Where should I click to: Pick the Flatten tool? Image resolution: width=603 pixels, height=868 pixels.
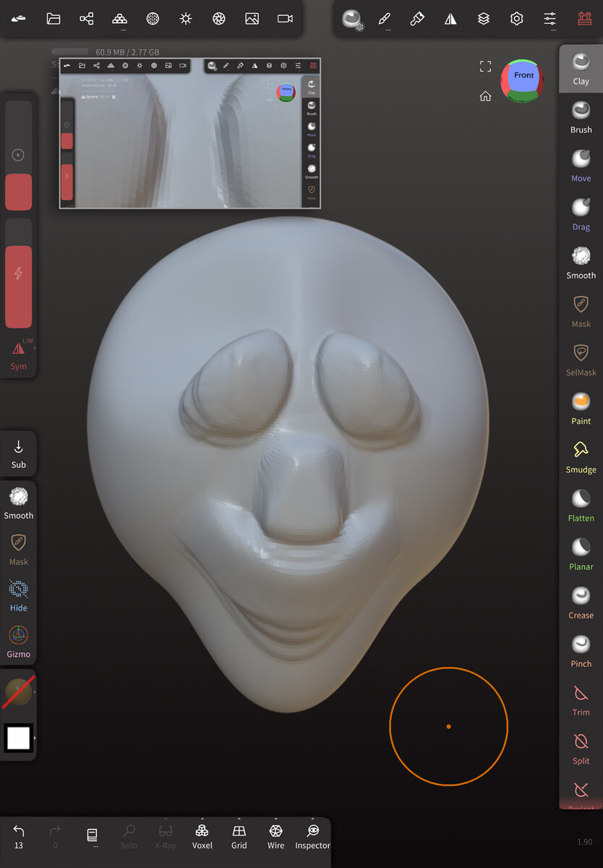pyautogui.click(x=581, y=505)
